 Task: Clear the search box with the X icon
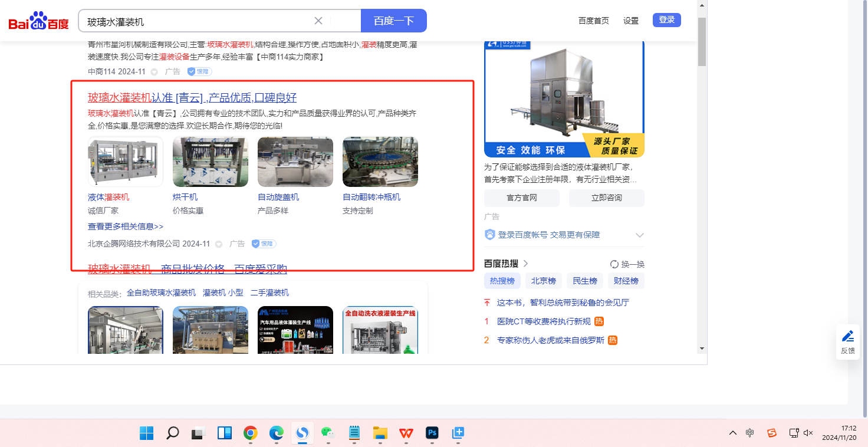(318, 21)
